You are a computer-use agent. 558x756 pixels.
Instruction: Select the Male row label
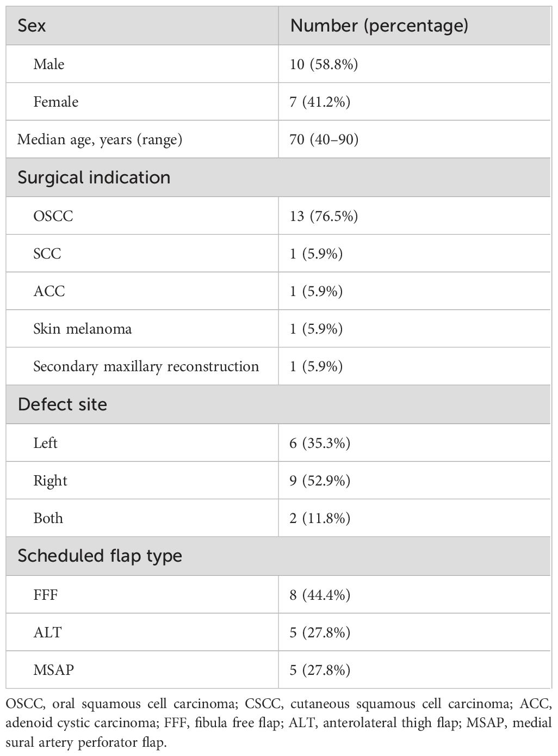coord(49,64)
